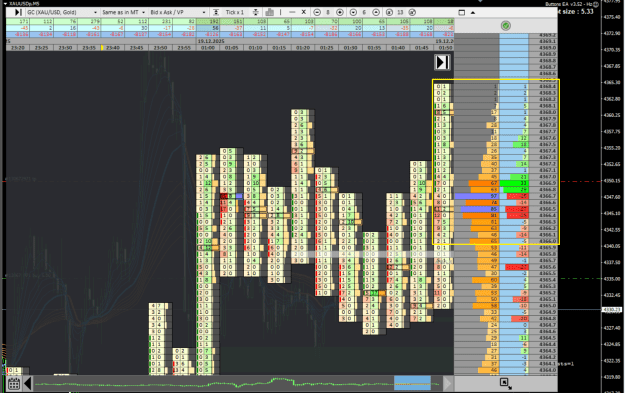Select the vertical line drawing tool

pos(281,12)
